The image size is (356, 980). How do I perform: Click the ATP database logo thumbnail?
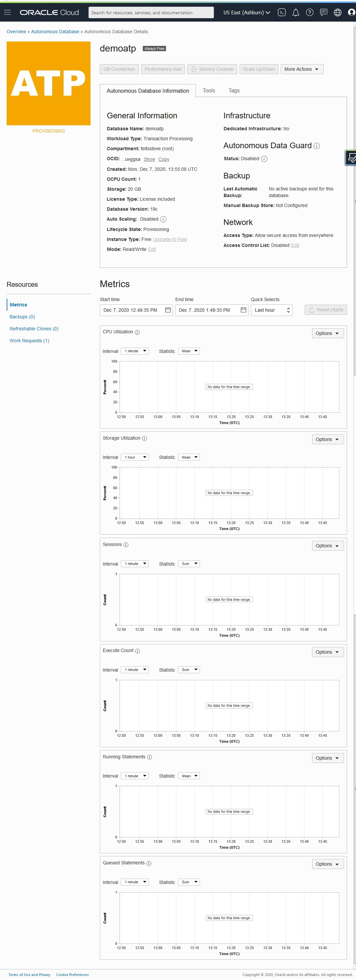point(48,83)
